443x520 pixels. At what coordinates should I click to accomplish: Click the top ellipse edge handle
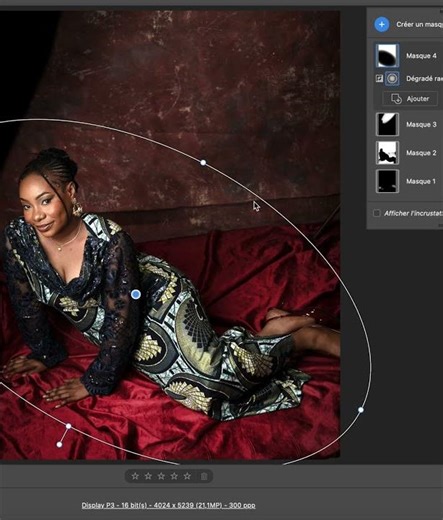203,163
